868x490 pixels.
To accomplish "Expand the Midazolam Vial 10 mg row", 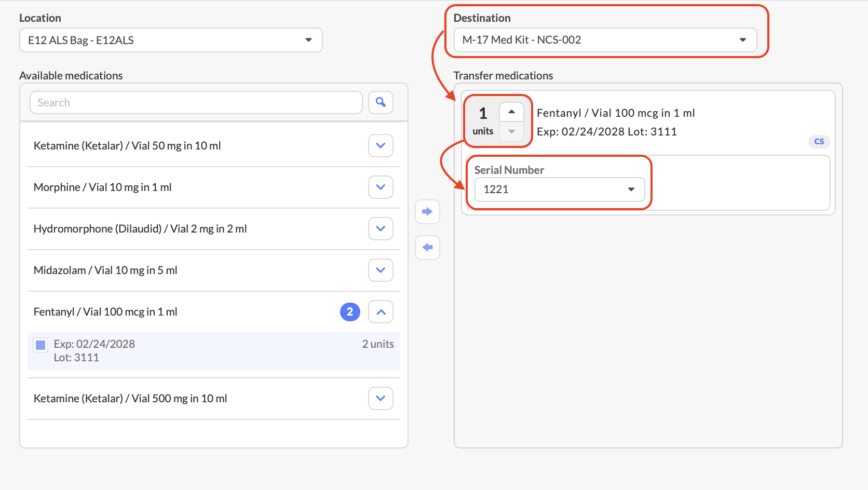I will 381,270.
